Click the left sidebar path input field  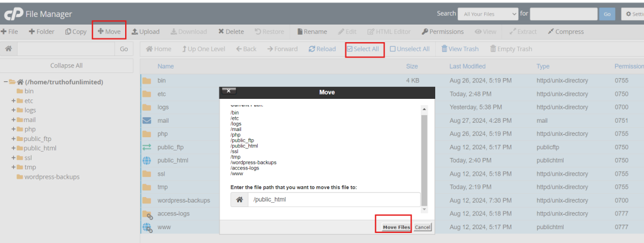point(65,49)
